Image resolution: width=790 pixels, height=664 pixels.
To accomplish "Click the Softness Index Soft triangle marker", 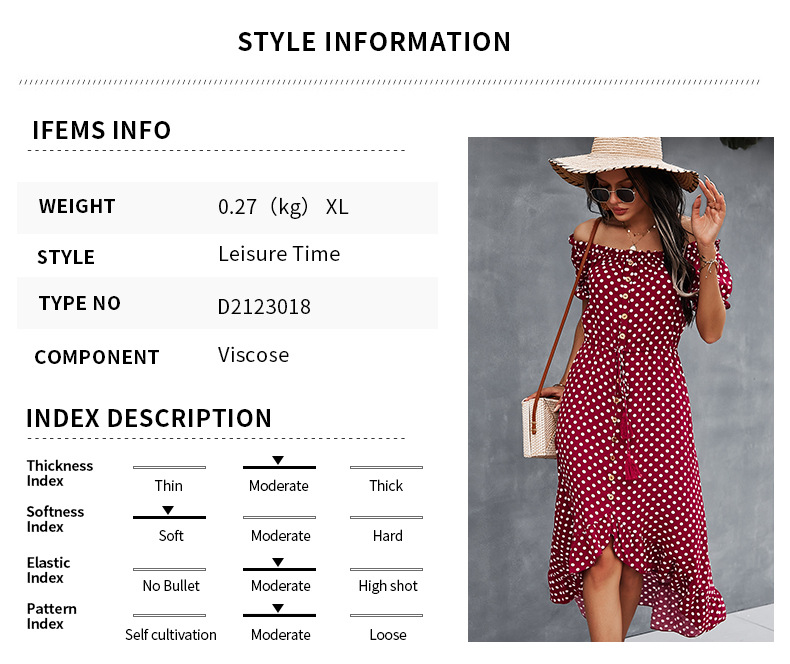I will (x=168, y=510).
